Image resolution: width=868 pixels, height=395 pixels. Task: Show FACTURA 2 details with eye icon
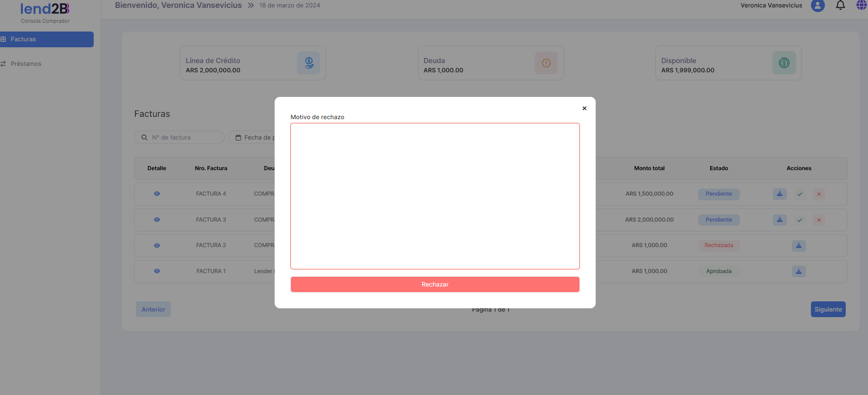click(x=157, y=246)
